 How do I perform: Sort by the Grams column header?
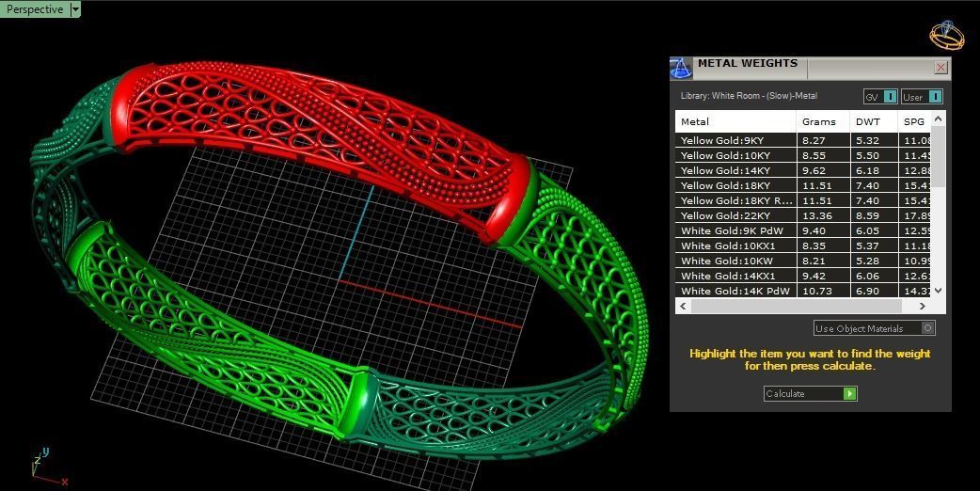824,122
